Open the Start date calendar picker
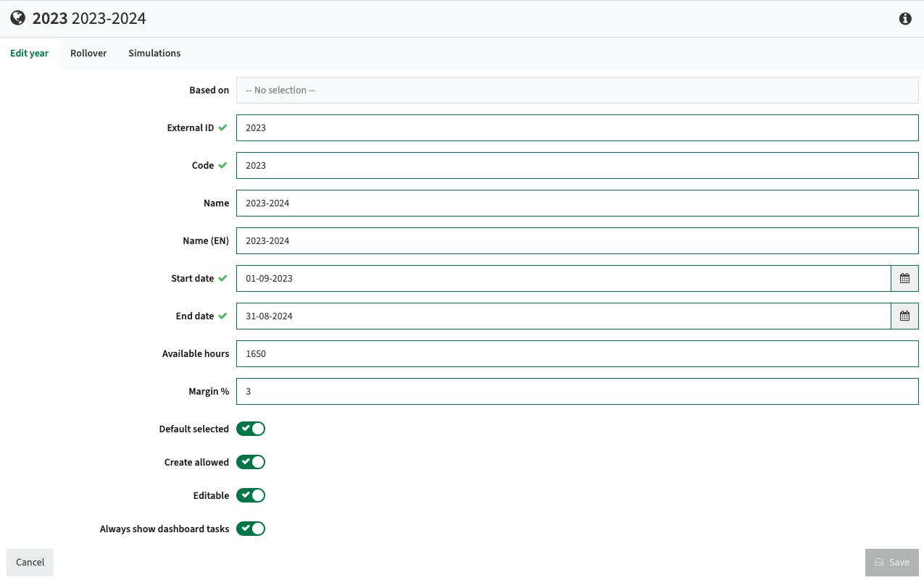 click(904, 278)
